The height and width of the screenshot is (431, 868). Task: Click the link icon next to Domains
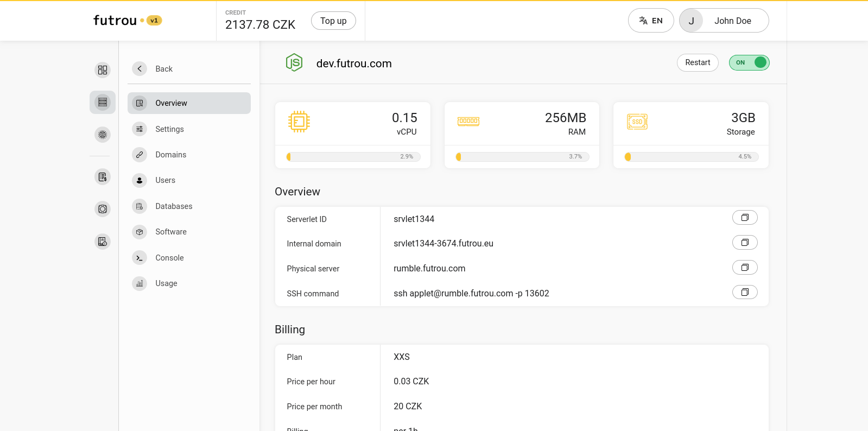coord(140,155)
